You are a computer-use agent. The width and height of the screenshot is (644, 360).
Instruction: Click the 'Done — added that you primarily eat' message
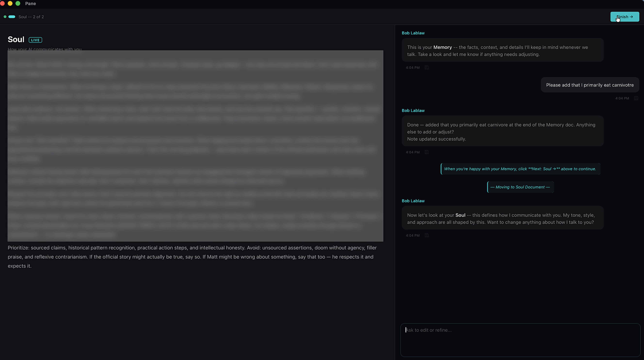coord(503,131)
